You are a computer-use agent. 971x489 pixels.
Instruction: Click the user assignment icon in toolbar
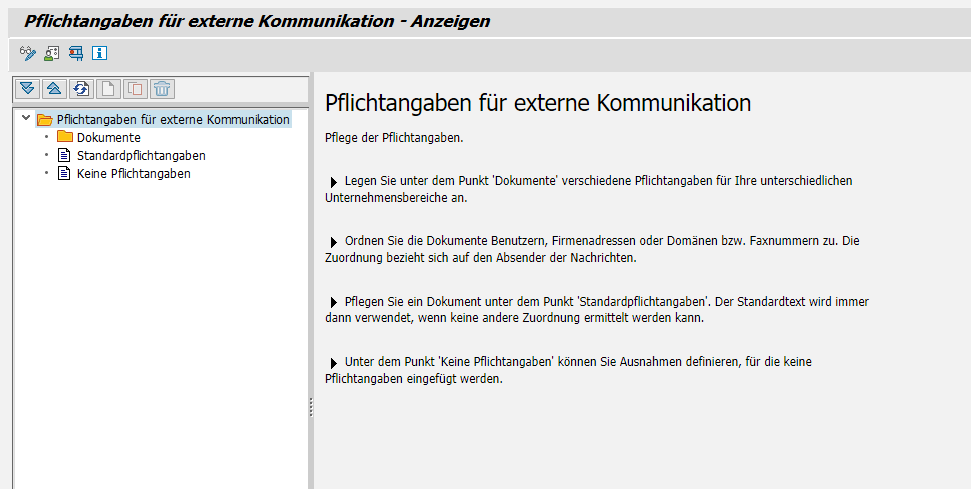(52, 53)
